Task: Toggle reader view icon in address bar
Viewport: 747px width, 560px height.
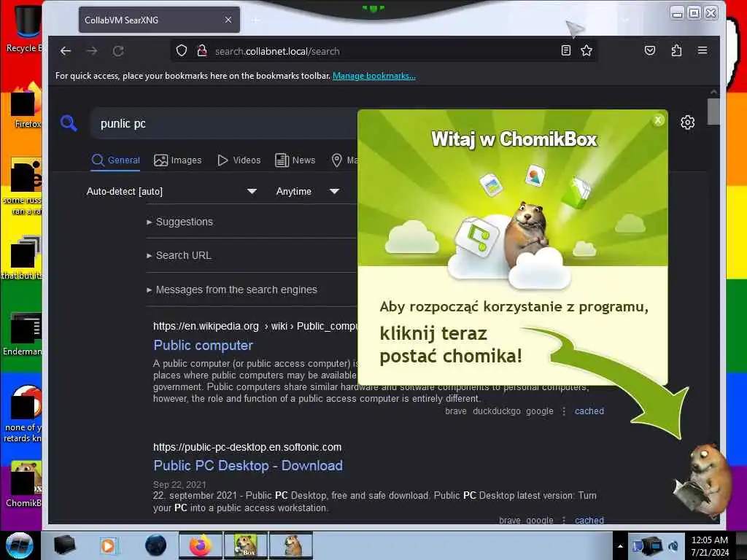Action: coord(566,50)
